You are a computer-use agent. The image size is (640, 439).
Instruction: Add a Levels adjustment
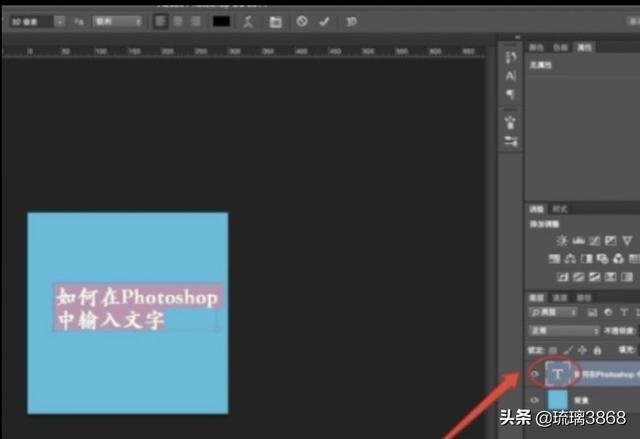pos(578,241)
